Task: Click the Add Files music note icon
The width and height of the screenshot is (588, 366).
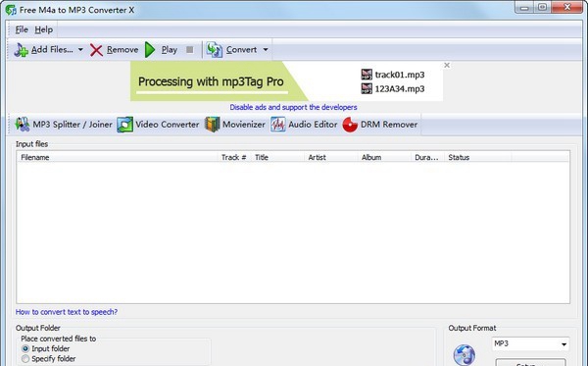Action: (x=21, y=49)
